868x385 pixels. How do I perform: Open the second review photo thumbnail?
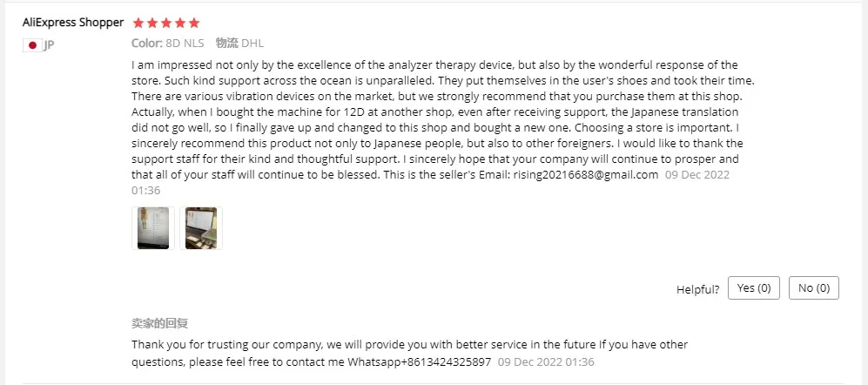[x=201, y=228]
